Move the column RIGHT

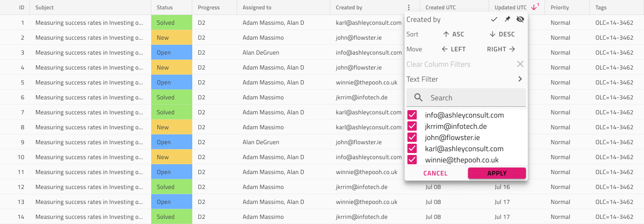[x=501, y=49]
